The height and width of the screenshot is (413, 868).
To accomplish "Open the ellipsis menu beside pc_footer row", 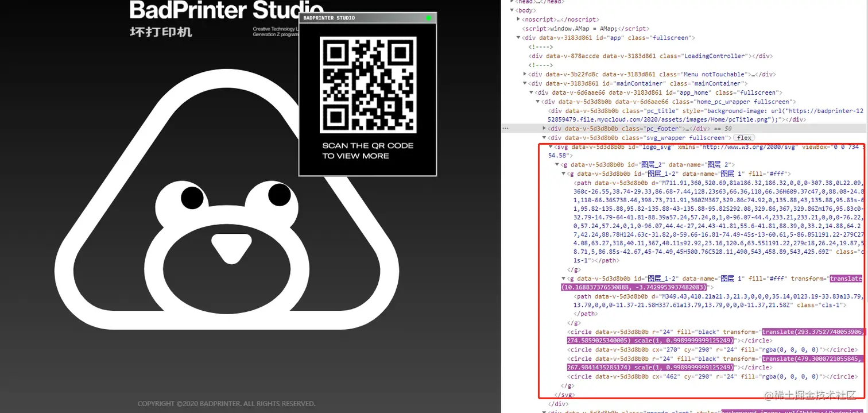I will pos(505,129).
